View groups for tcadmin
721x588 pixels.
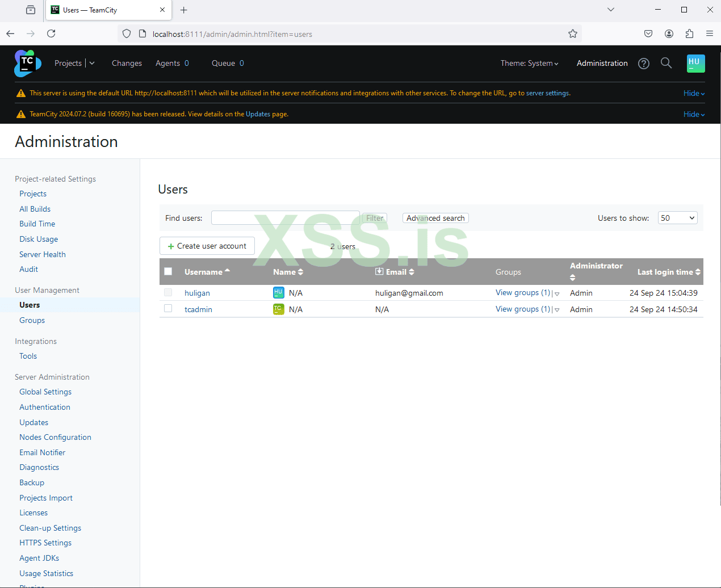coord(523,309)
